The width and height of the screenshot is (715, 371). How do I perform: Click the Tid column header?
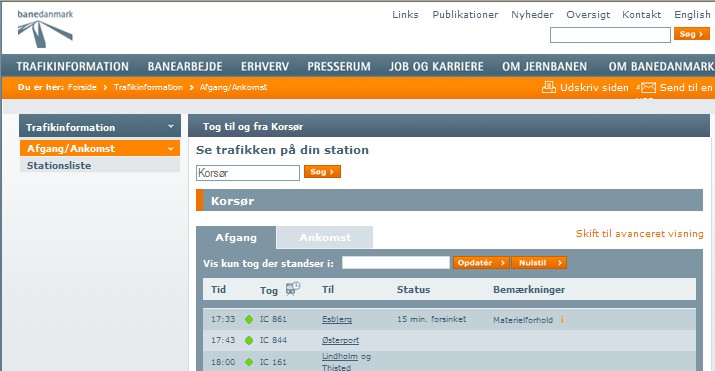point(218,289)
